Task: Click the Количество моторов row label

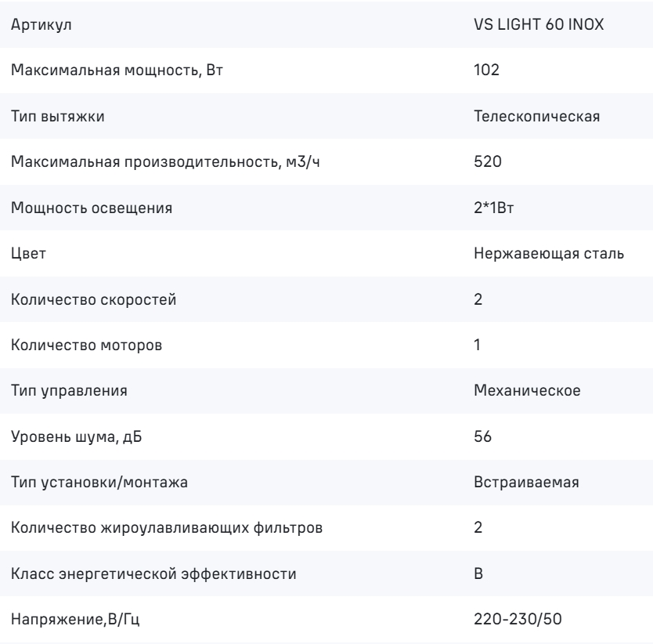Action: 87,346
